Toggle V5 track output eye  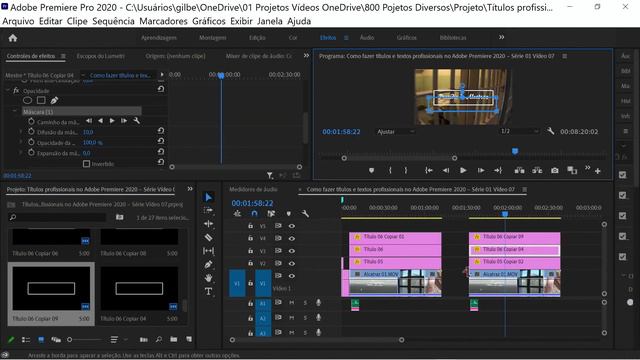(x=291, y=226)
